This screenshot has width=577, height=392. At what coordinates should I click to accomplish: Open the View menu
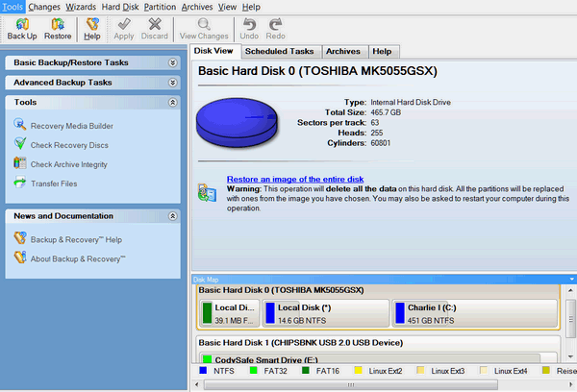[x=227, y=7]
